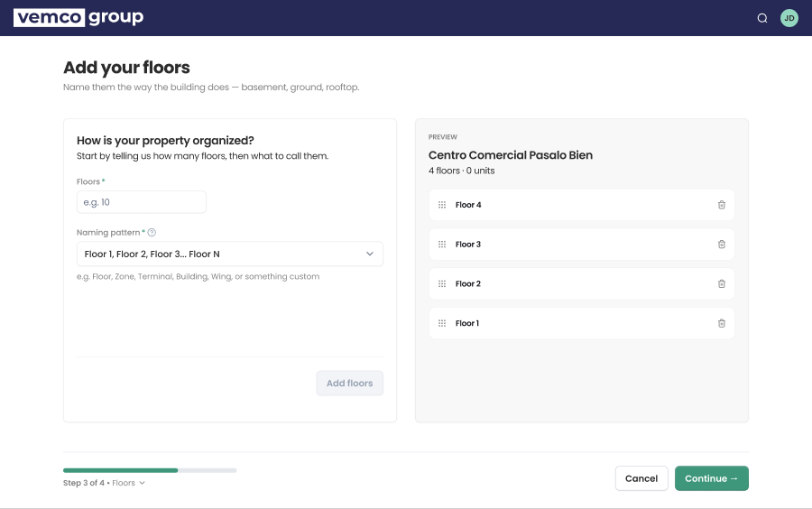812x509 pixels.
Task: Click the PREVIEW label
Action: click(x=443, y=136)
